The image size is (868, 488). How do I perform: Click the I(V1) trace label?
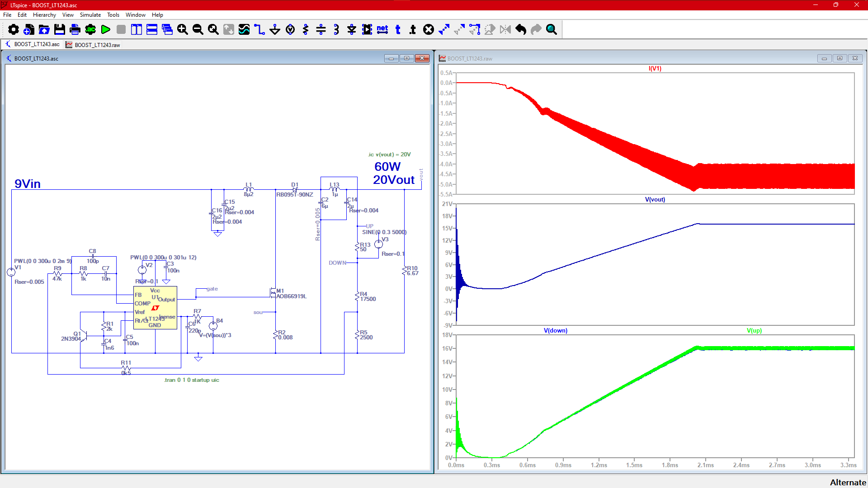[655, 69]
